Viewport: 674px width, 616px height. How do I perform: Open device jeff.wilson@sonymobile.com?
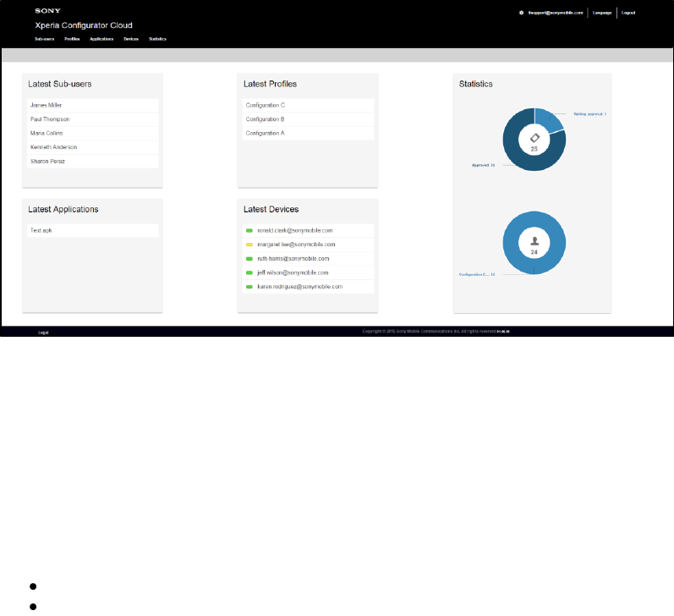308,272
